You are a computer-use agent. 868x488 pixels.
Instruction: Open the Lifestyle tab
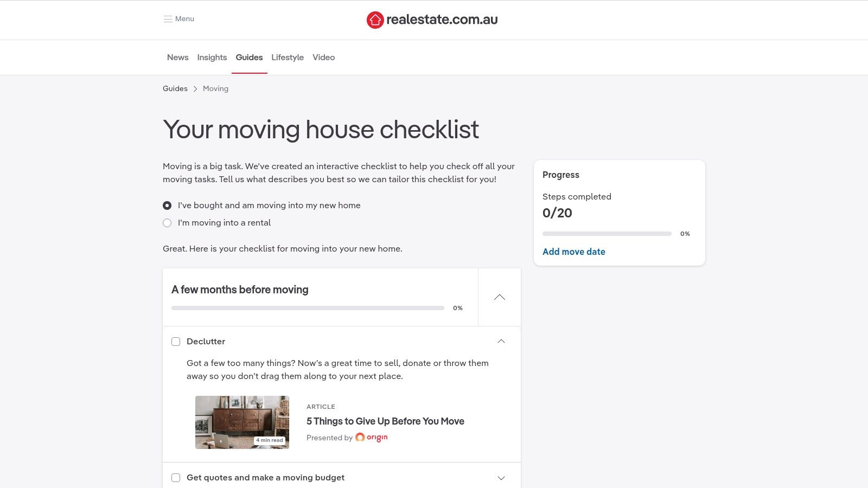tap(288, 57)
